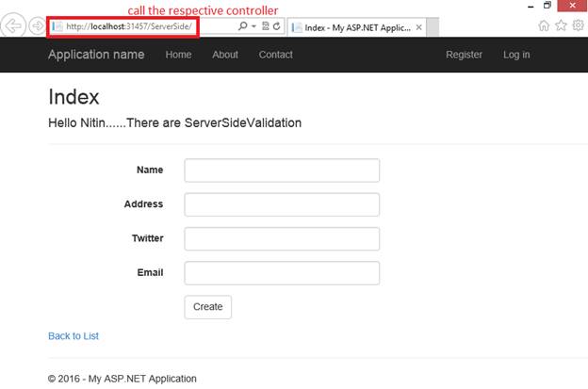Viewport: 588px width, 389px height.
Task: Click into the Twitter text field
Action: coord(282,238)
